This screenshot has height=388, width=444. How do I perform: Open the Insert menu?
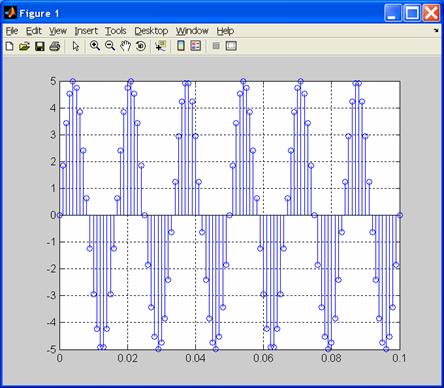tap(86, 31)
